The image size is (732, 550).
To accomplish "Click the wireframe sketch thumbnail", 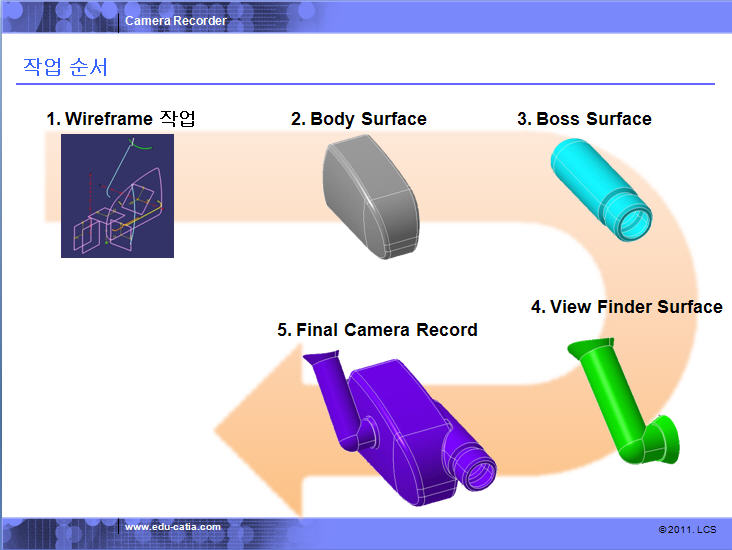I will [x=117, y=196].
